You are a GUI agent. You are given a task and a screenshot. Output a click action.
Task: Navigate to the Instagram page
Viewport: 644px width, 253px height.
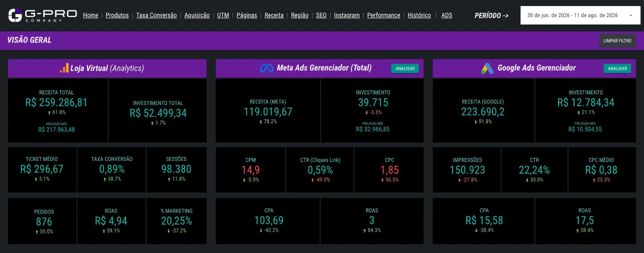[347, 15]
